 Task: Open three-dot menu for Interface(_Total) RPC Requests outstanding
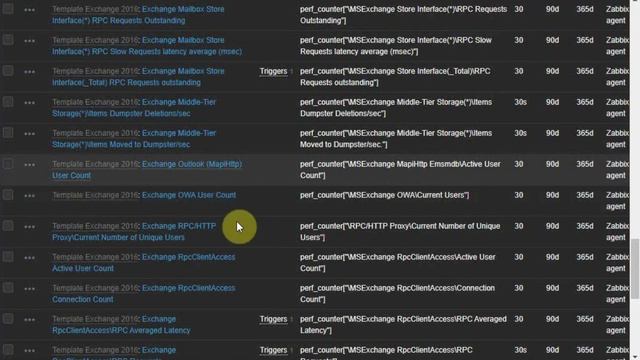click(x=29, y=72)
